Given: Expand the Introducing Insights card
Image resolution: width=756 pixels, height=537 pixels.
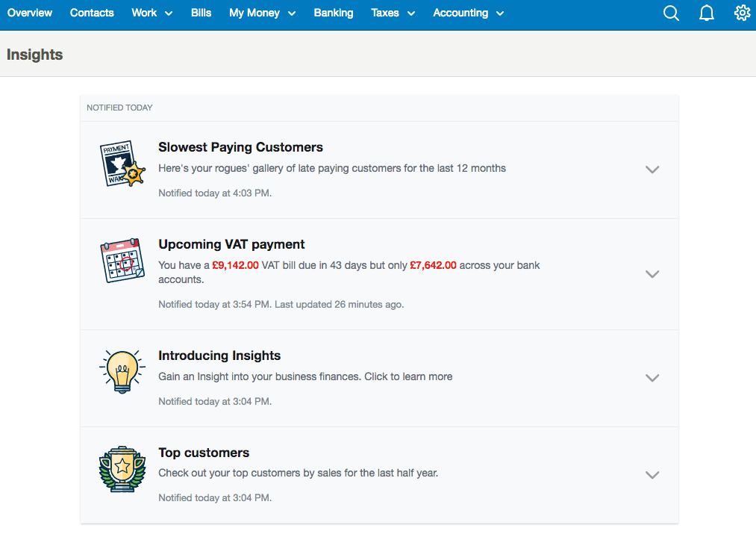Looking at the screenshot, I should pos(652,378).
